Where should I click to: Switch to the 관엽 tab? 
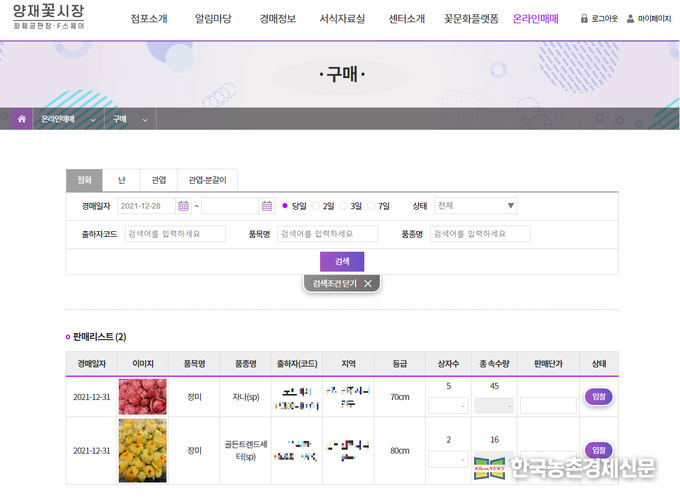click(159, 180)
